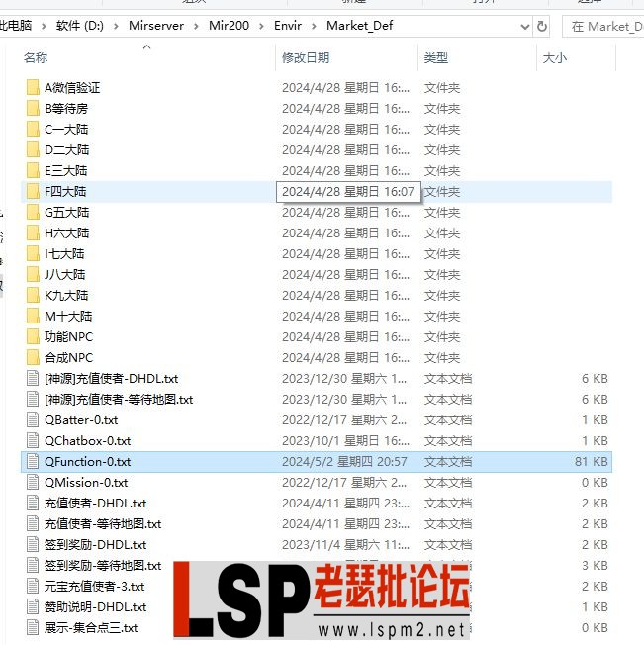The height and width of the screenshot is (645, 644).
Task: Select the file name 赞助说明-DHDL.txt
Action: [95, 607]
